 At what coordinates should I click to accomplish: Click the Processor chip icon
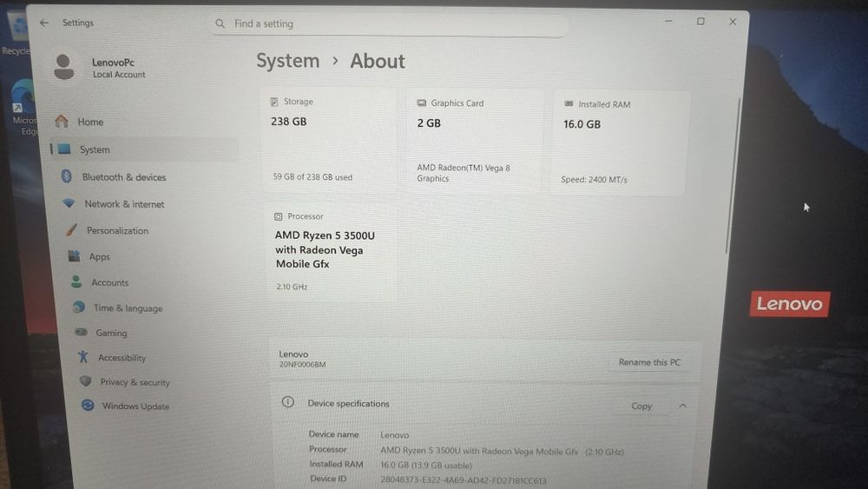click(x=279, y=216)
